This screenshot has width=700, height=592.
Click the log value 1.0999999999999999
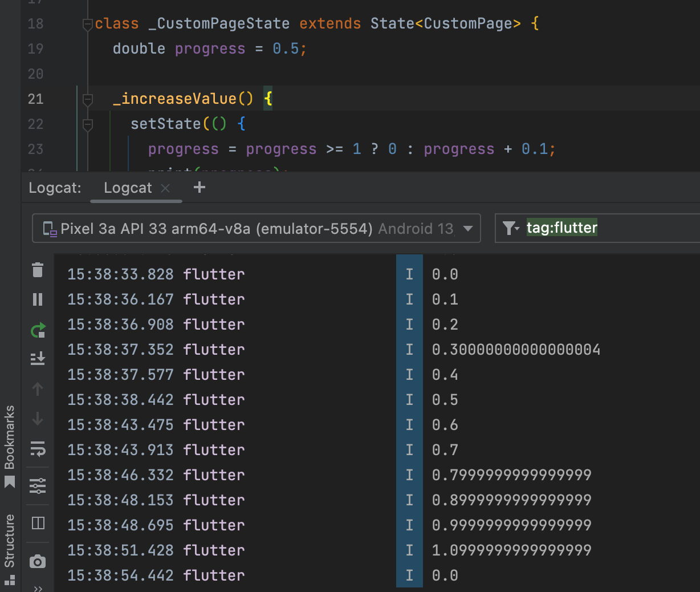pos(511,550)
